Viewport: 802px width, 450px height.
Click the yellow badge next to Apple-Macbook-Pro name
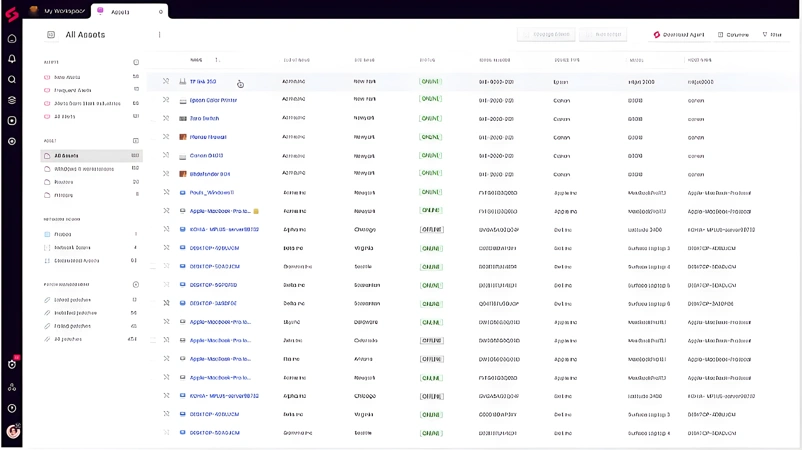click(x=256, y=211)
